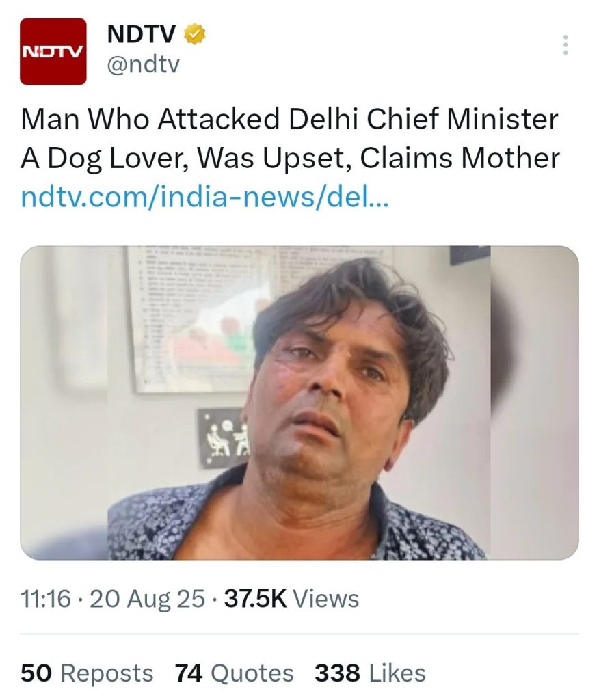Click the gold verified badge
The width and height of the screenshot is (599, 700).
click(196, 33)
